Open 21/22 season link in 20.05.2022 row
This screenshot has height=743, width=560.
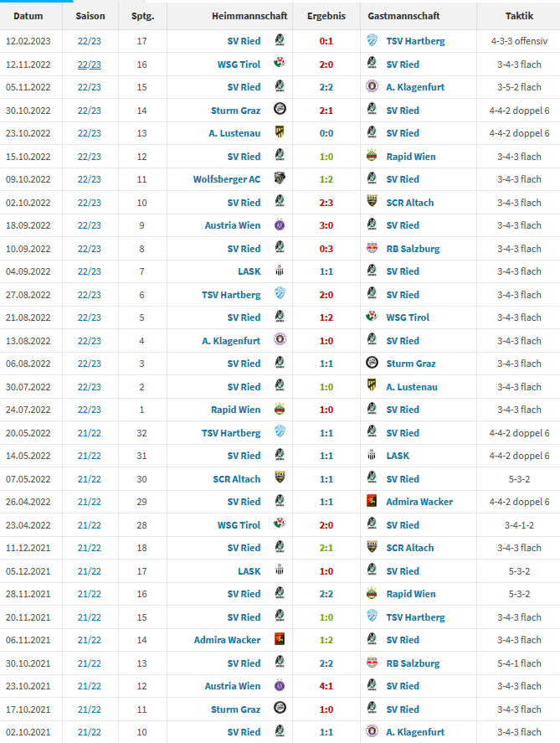90,433
